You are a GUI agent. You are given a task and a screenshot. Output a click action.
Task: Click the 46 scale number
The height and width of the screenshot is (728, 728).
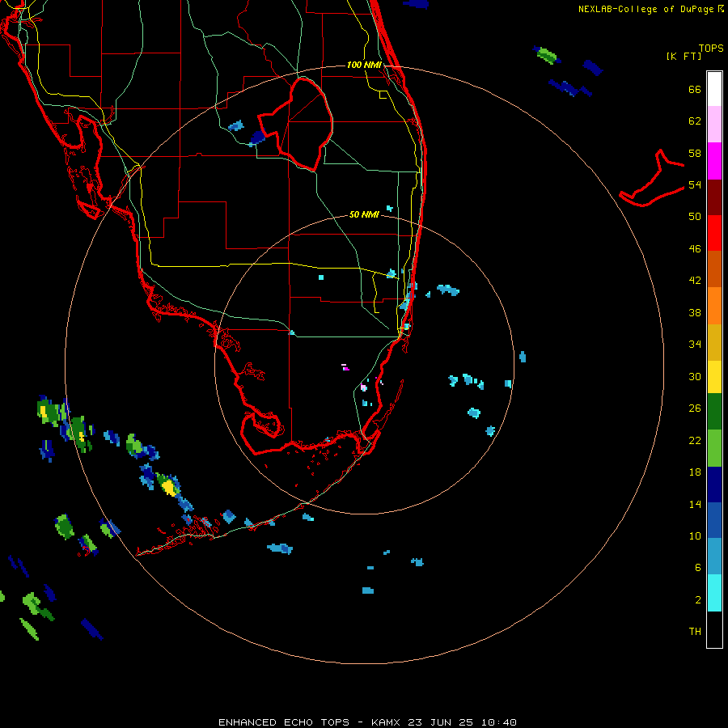695,248
